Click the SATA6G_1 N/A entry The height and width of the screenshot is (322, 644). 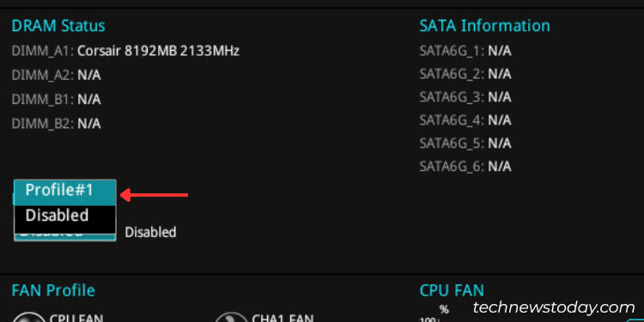[x=465, y=51]
